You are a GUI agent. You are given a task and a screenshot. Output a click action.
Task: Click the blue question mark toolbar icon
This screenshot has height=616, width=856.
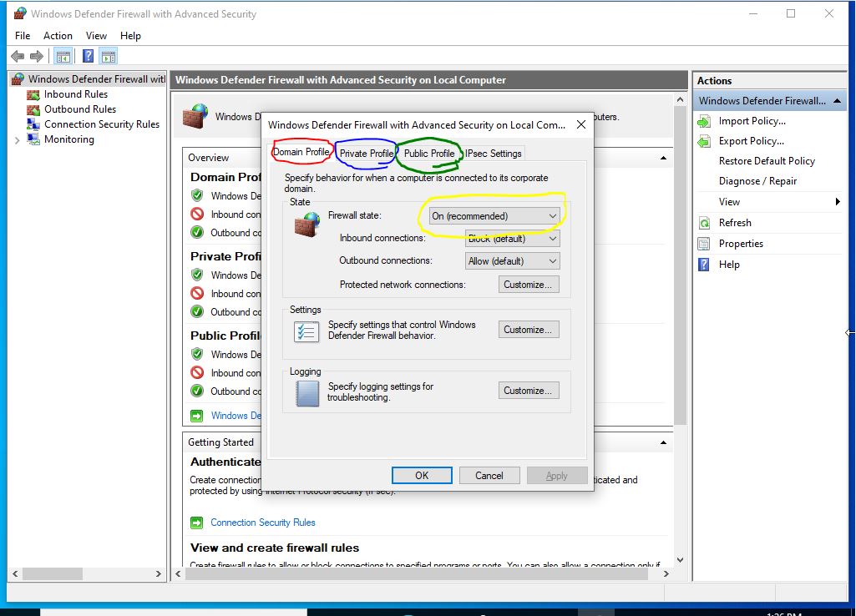pos(88,56)
